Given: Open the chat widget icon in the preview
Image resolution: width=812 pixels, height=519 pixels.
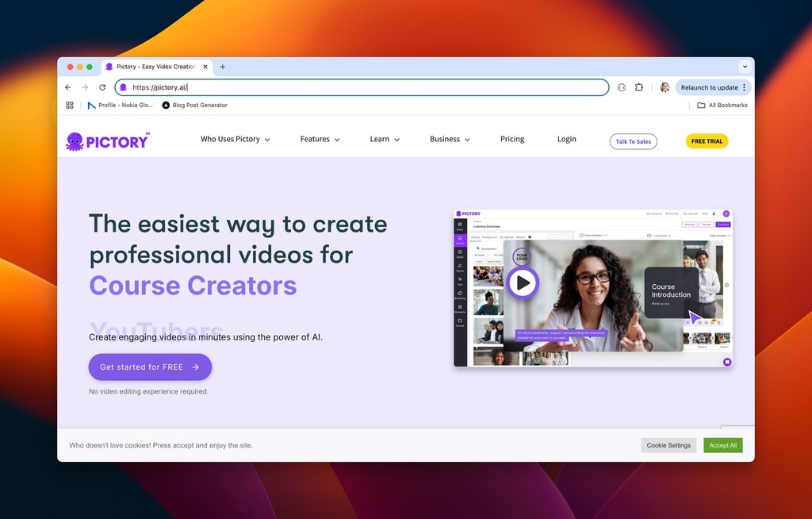Looking at the screenshot, I should tap(726, 362).
